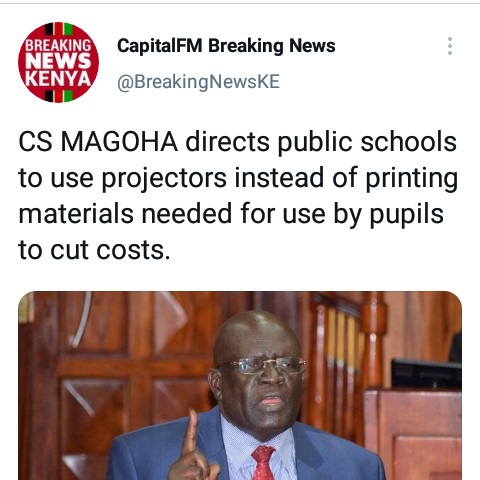Click the words "CS MAGOHA" in the tweet
Screen dimensions: 480x480
pos(98,142)
